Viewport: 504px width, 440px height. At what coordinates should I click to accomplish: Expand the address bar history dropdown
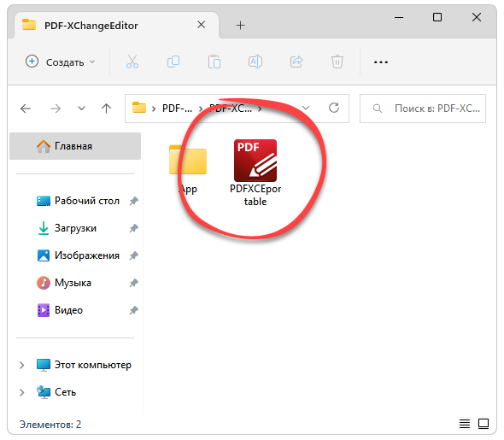(306, 108)
